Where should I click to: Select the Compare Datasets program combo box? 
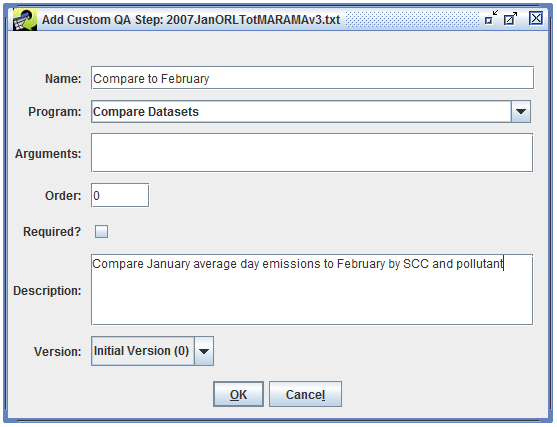tap(311, 112)
